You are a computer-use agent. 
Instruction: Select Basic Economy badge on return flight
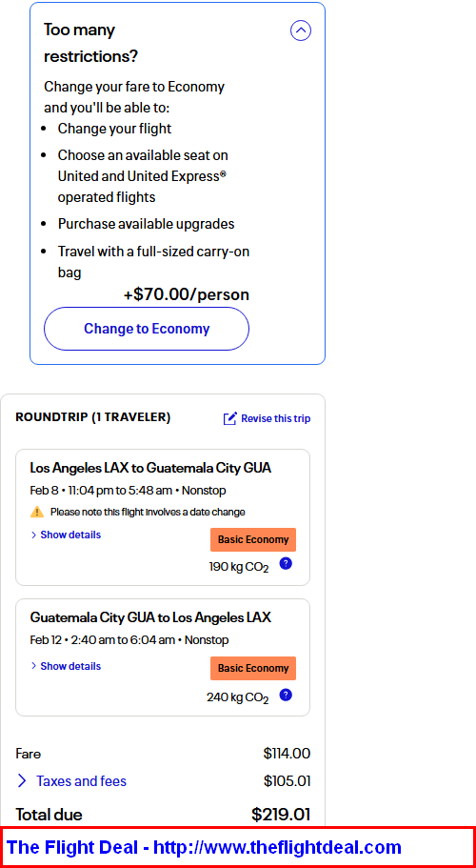pos(253,668)
